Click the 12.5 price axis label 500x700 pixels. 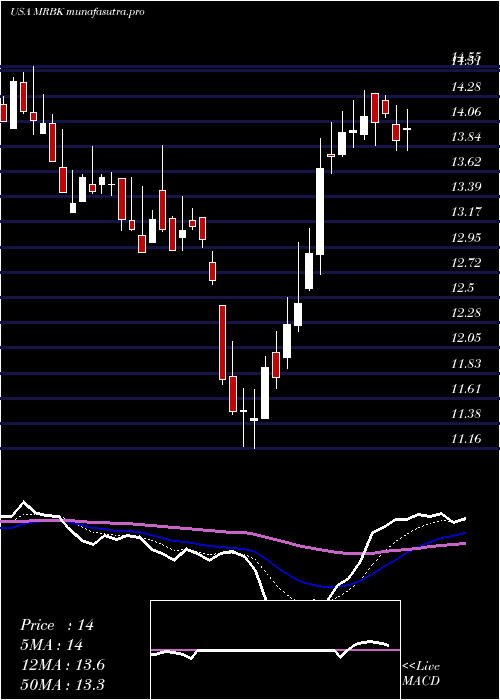462,288
